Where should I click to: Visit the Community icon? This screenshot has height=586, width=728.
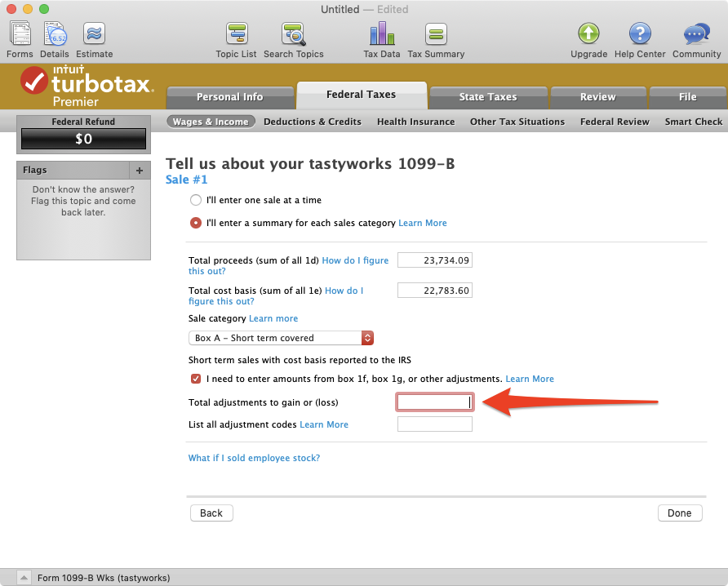click(695, 33)
